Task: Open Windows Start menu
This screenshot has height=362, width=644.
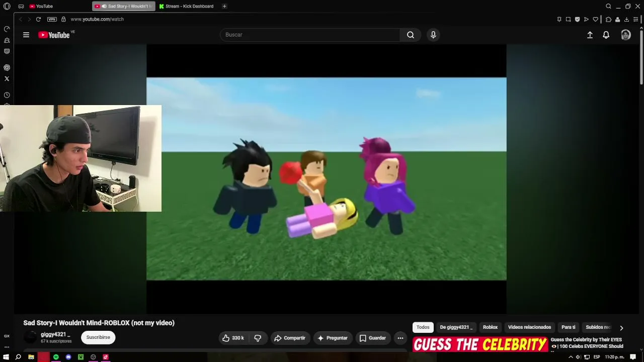Action: pos(6,357)
